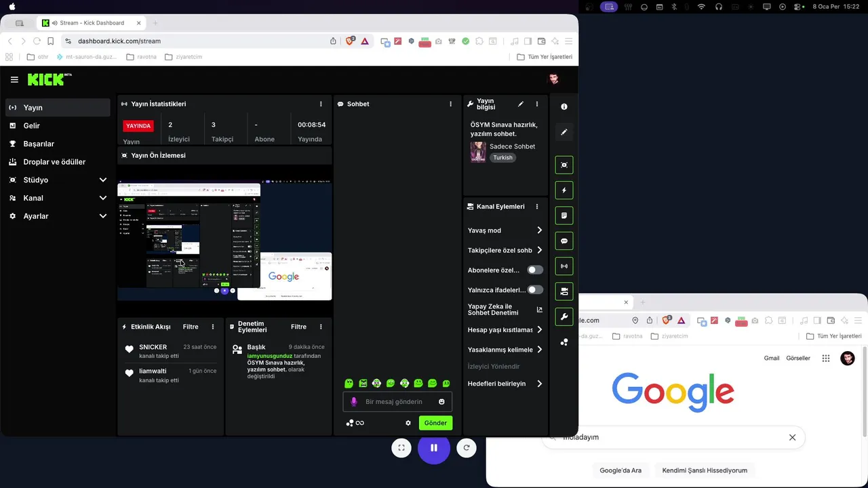
Task: Edit stream info with the pencil icon
Action: [x=521, y=104]
